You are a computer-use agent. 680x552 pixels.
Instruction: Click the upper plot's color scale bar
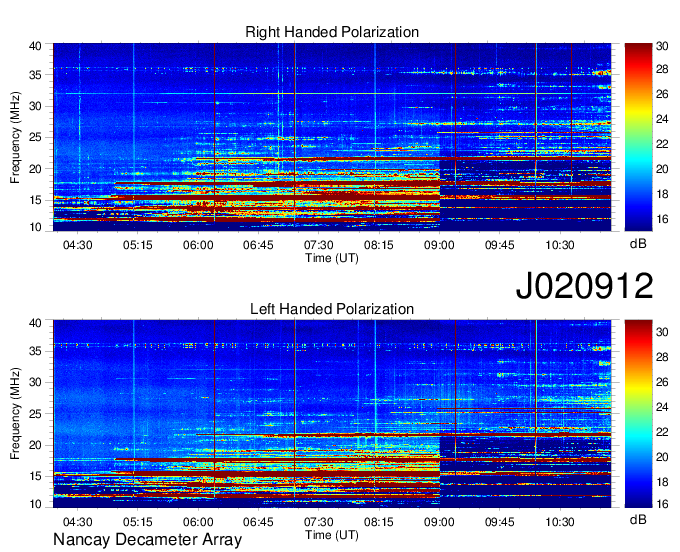pos(638,137)
